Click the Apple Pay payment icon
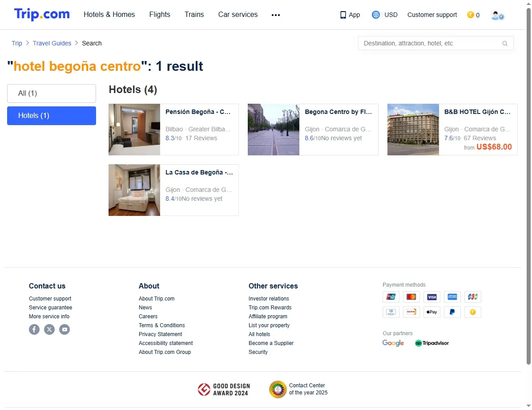 432,312
